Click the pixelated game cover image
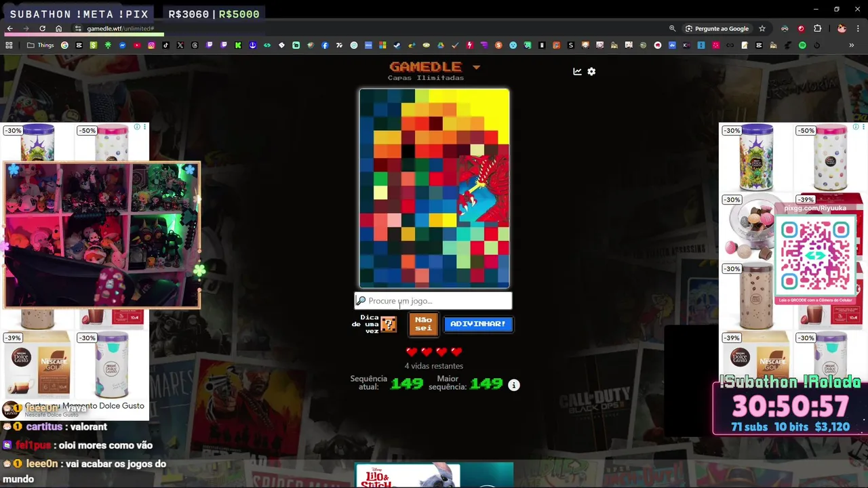Screen dimensions: 868x488 pos(434,188)
